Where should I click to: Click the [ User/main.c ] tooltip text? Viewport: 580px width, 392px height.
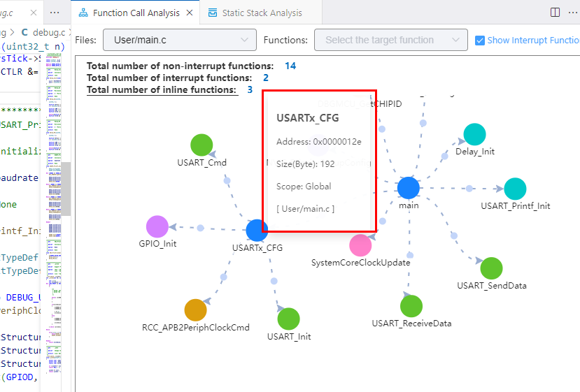pyautogui.click(x=306, y=209)
